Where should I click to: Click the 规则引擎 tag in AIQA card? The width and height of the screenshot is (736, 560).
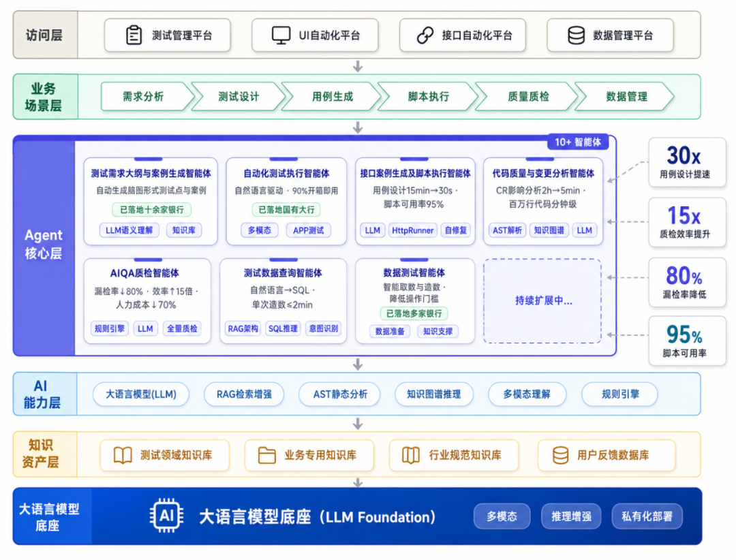109,328
